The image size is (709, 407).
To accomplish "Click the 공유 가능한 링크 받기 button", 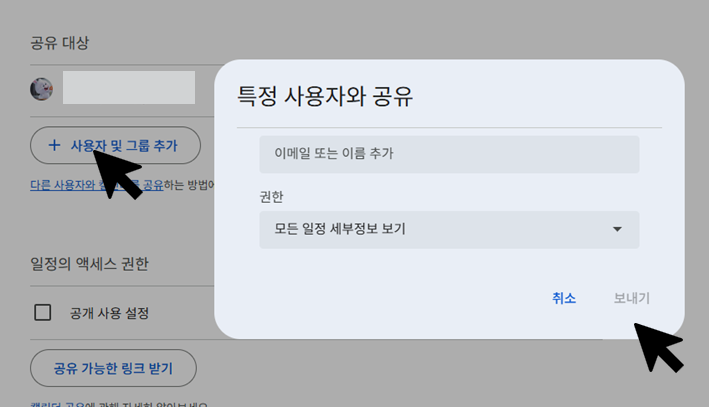I will [113, 368].
